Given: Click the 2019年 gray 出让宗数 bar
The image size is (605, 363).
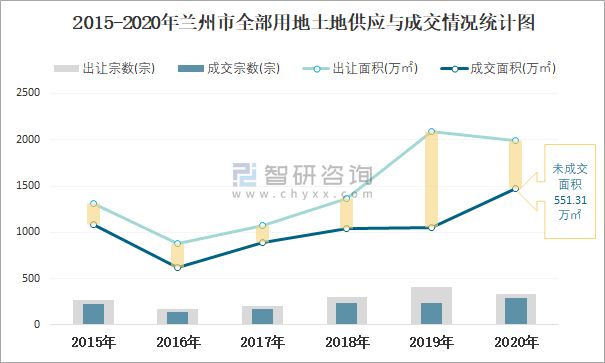Looking at the screenshot, I should click(x=431, y=306).
